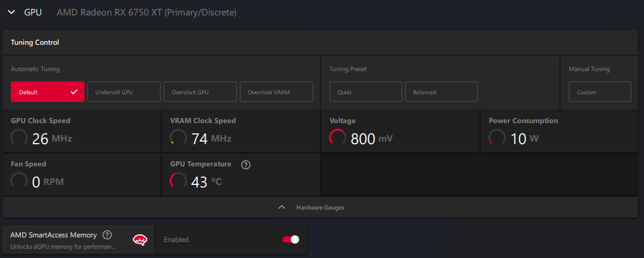Viewport: 644px width, 258px height.
Task: Choose Overclock VRAM automatic tuning
Action: point(277,92)
